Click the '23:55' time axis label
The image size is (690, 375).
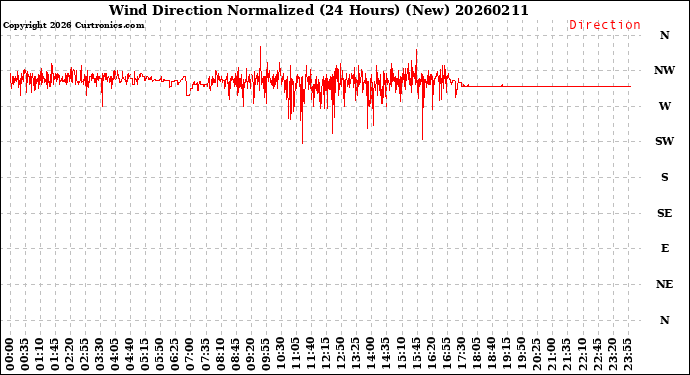(x=627, y=355)
